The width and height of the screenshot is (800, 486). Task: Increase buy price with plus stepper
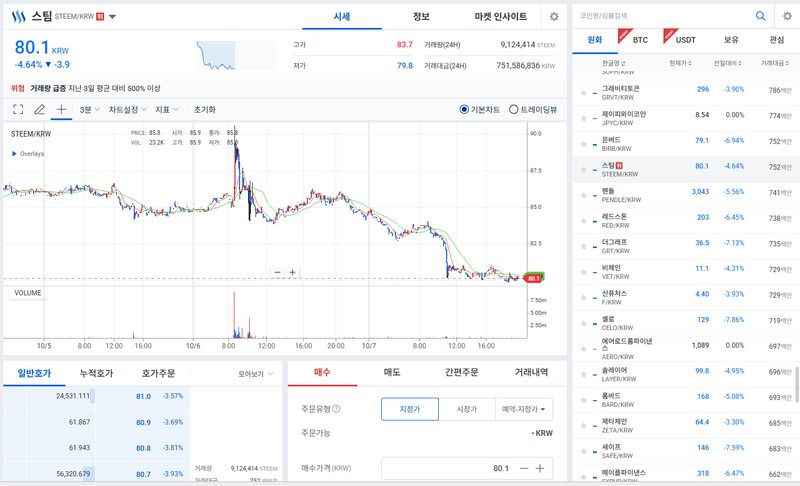540,468
